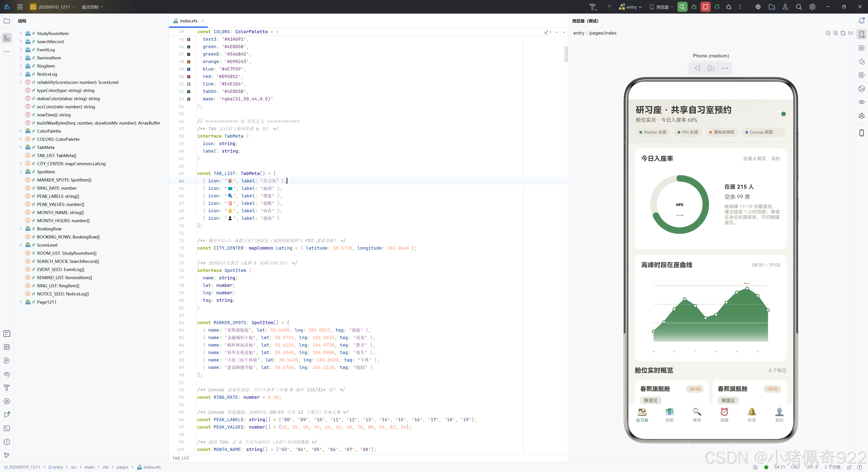Open the user account icon
Screen dimensions: 868x472
[785, 7]
